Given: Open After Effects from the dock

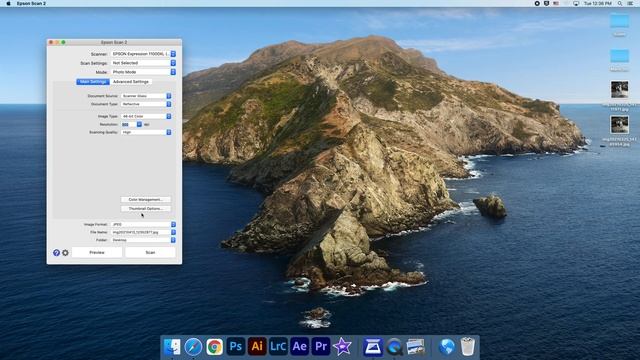Looking at the screenshot, I should (x=300, y=347).
